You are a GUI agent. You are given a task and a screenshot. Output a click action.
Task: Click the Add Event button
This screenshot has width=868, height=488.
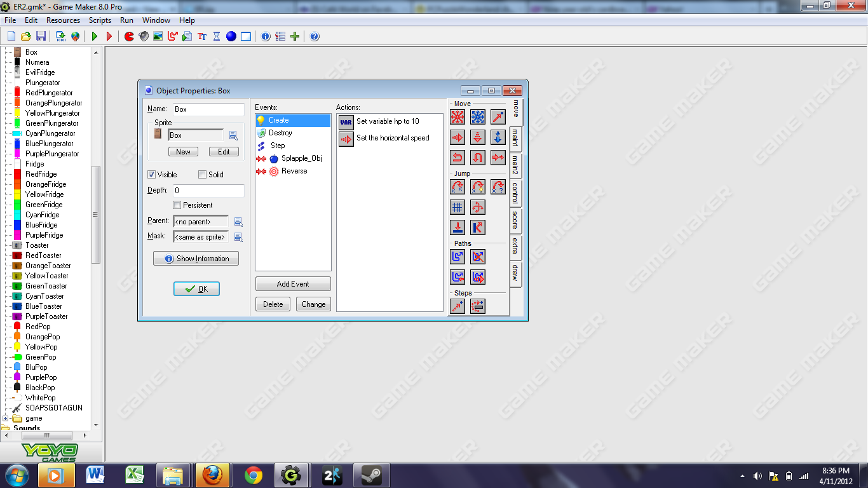pyautogui.click(x=293, y=284)
